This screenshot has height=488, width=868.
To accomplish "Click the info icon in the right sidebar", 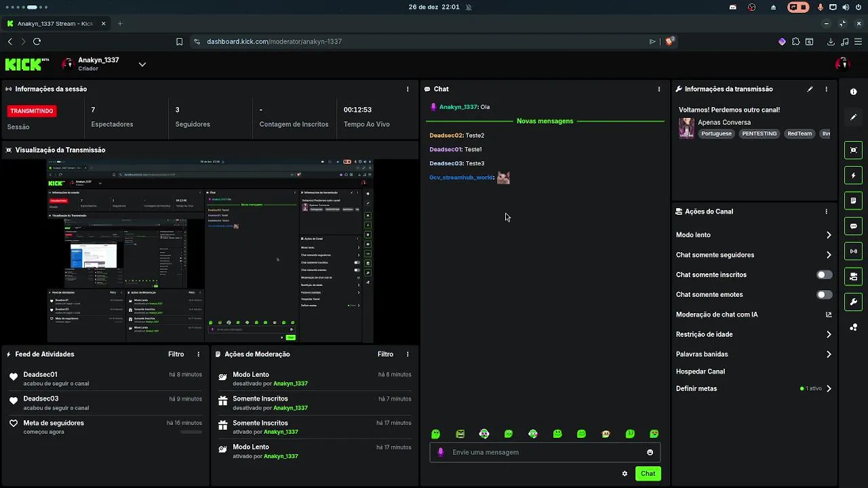I will click(853, 91).
